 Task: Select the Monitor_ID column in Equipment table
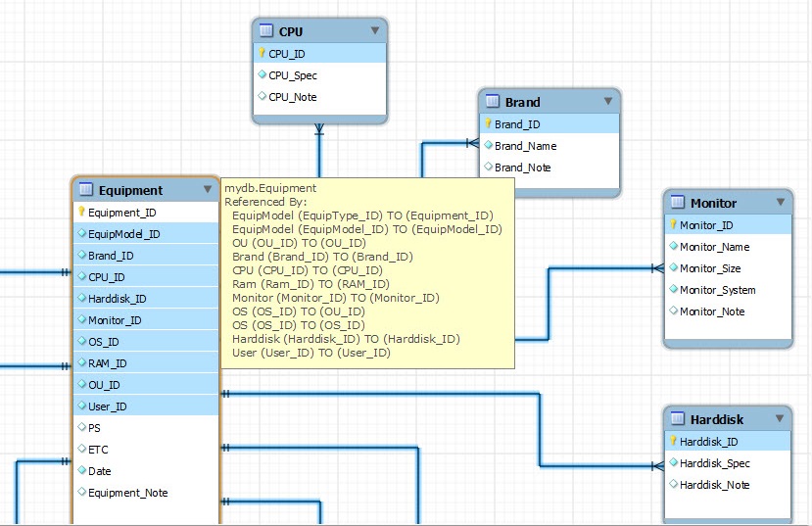(146, 320)
